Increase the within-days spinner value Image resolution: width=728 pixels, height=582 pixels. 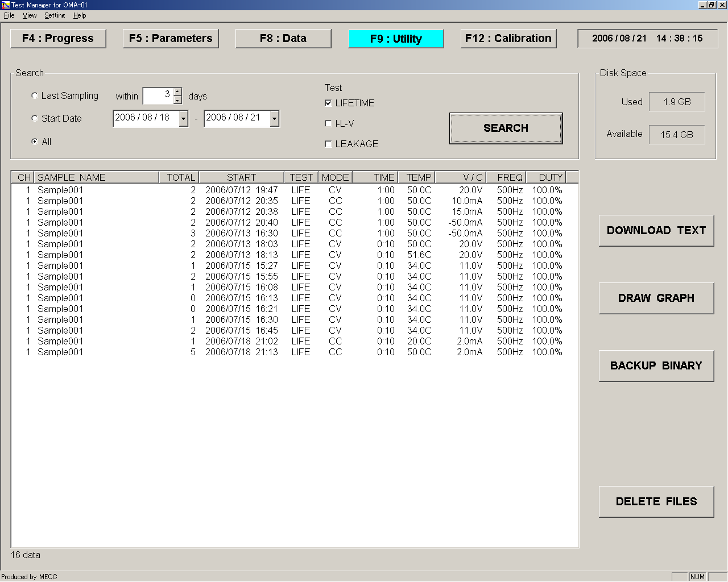[177, 92]
